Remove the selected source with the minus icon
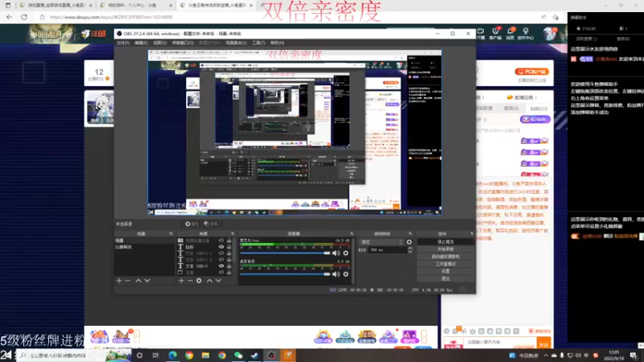 pyautogui.click(x=190, y=281)
